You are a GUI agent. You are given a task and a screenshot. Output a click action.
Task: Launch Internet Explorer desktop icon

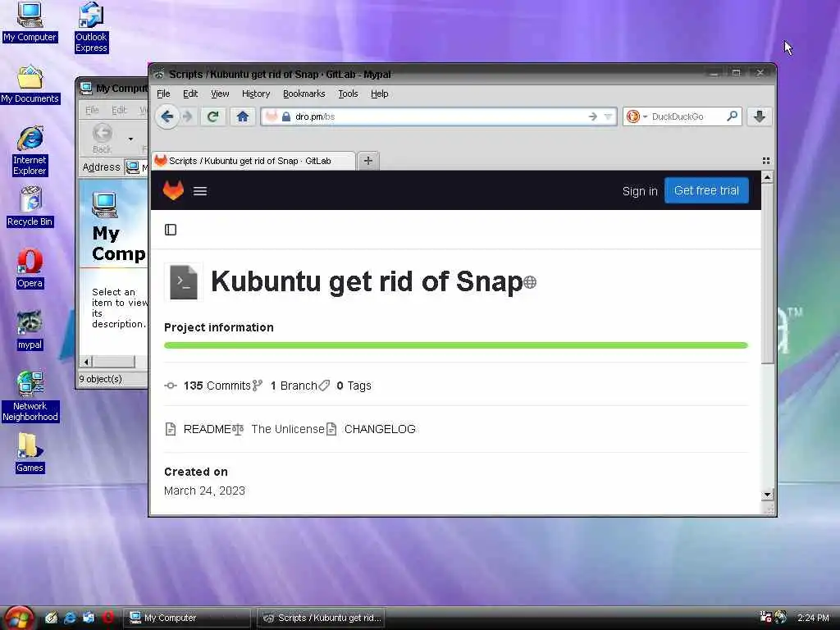pos(30,151)
